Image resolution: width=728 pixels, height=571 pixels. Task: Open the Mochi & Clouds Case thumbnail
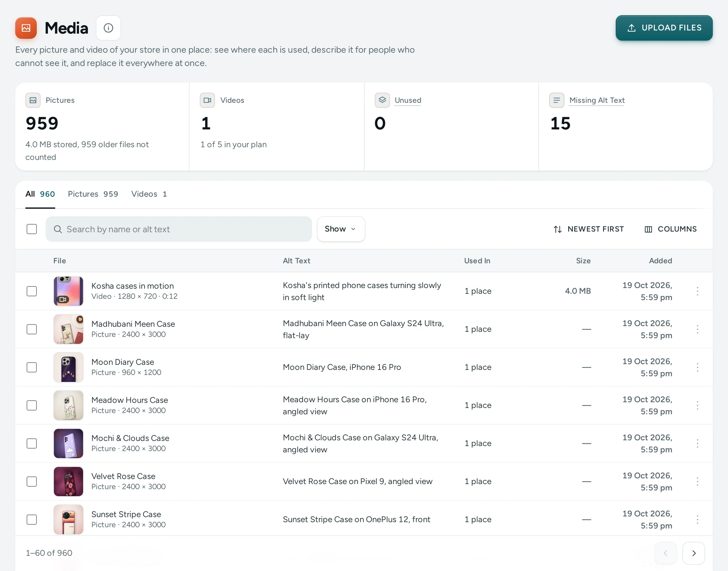pos(68,443)
